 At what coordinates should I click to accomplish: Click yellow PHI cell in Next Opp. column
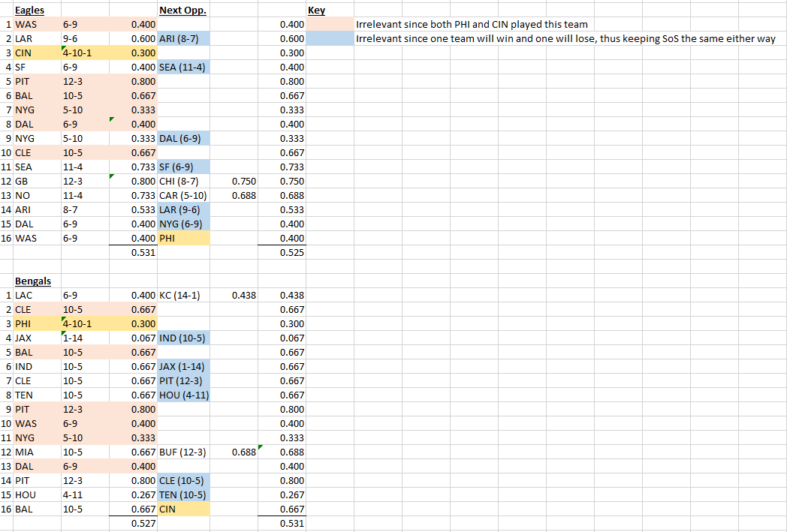[x=183, y=238]
